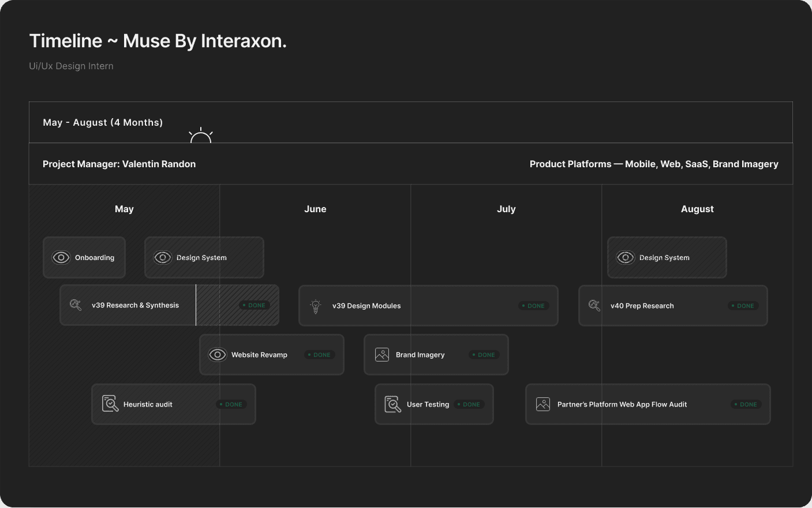Open the May Design System card
Screen dimensions: 812x508
(x=204, y=258)
